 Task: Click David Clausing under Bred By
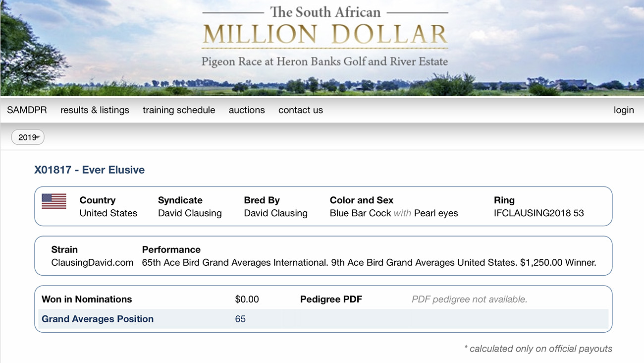[275, 213]
